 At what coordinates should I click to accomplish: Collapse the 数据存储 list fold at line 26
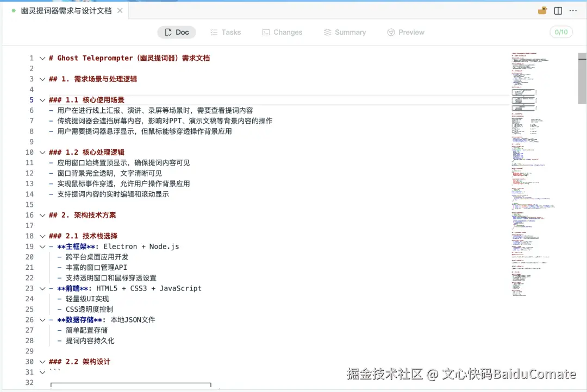coord(42,320)
